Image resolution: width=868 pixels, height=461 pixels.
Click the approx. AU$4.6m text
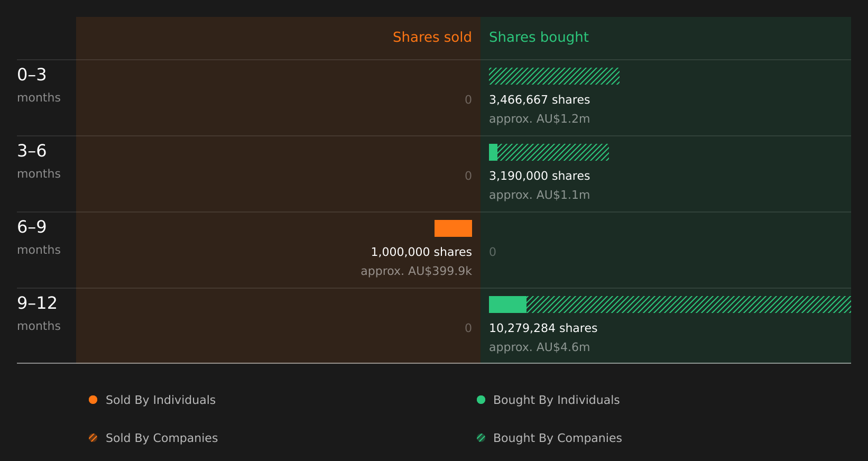[x=539, y=347]
